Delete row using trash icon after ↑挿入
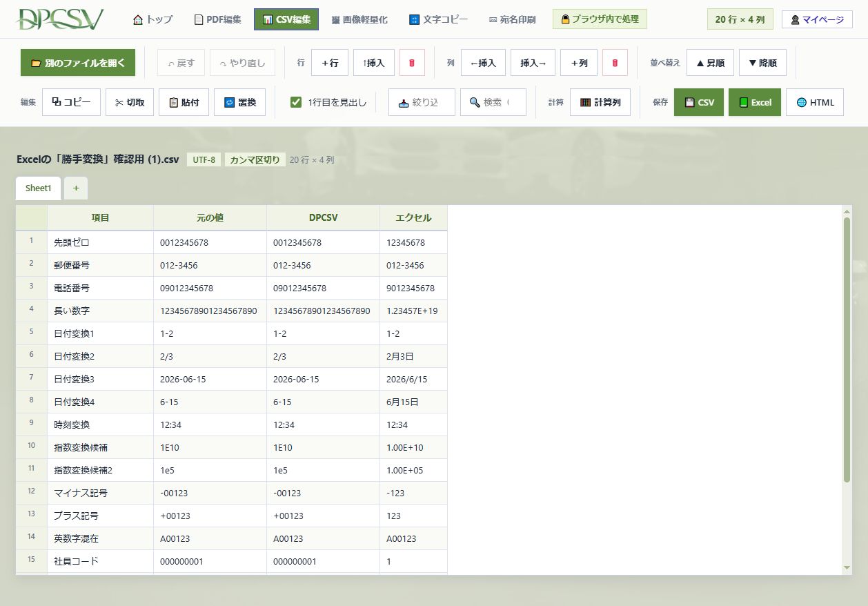The image size is (868, 606). click(x=412, y=63)
